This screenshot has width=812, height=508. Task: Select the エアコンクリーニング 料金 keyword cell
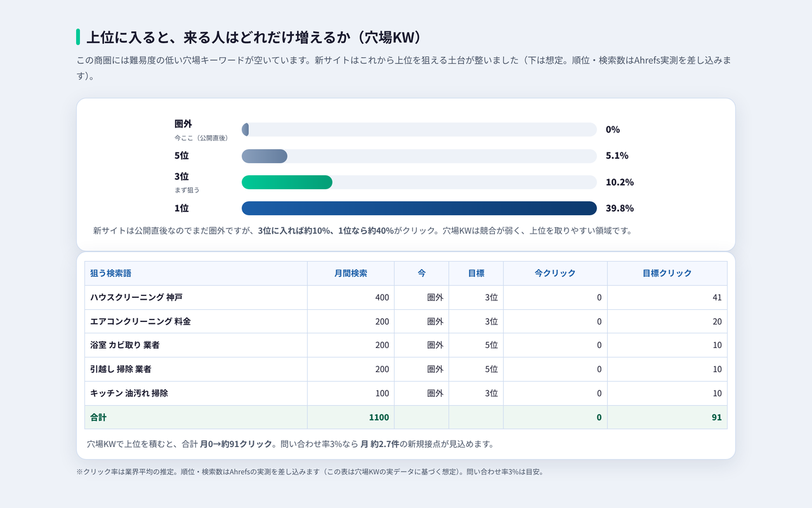tap(196, 322)
